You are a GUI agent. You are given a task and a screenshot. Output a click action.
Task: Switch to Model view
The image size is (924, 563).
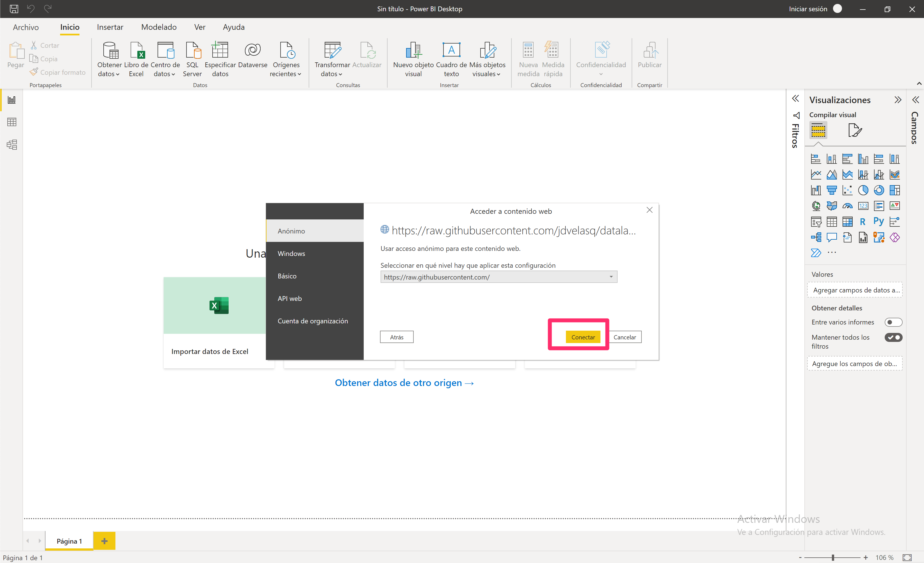click(12, 144)
